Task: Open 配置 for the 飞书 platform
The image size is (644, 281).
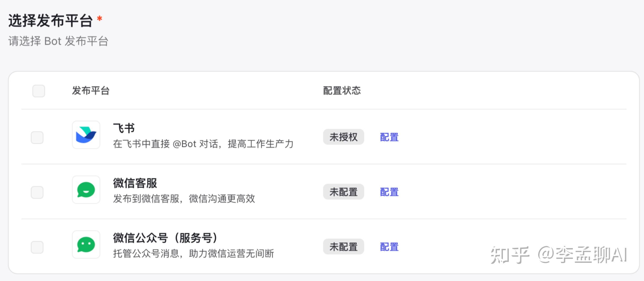Action: 389,137
